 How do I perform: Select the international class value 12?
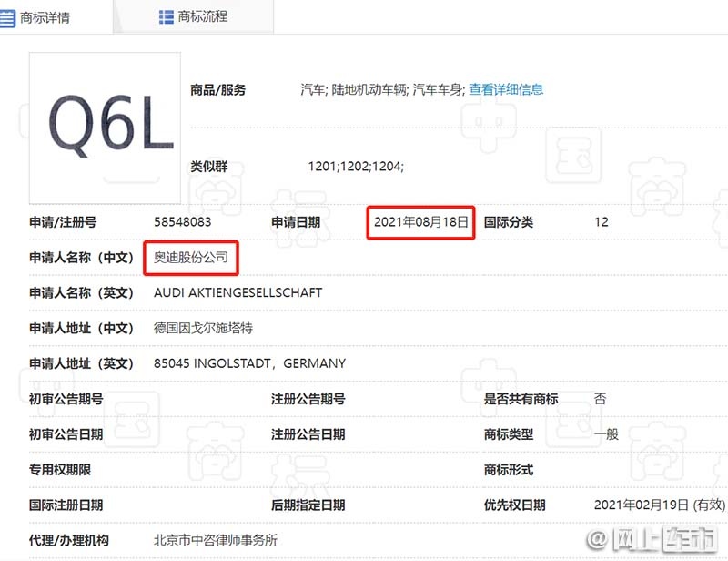coord(602,222)
